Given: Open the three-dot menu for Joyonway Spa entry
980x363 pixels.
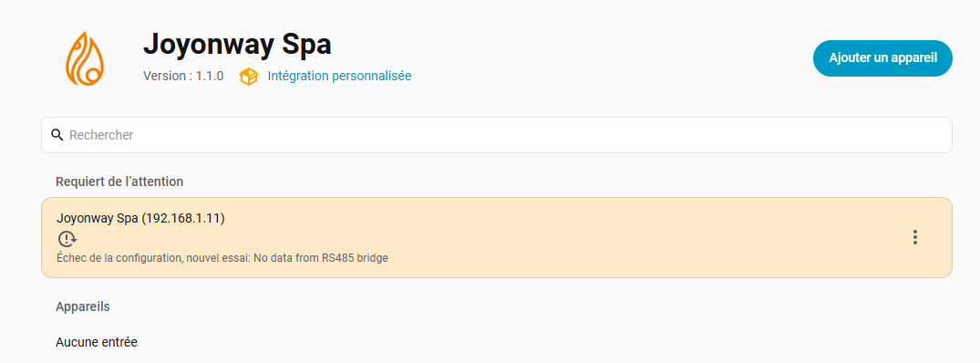Looking at the screenshot, I should coord(914,237).
